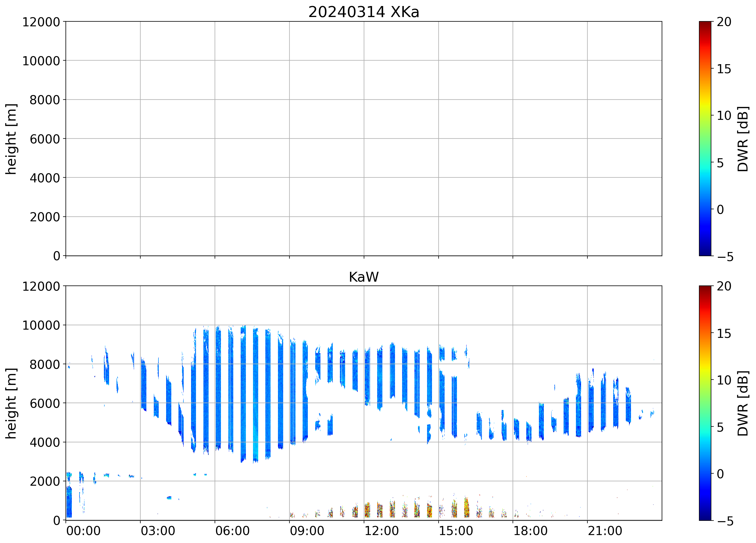Click the '15:00' time axis label
Image resolution: width=756 pixels, height=543 pixels.
(456, 531)
